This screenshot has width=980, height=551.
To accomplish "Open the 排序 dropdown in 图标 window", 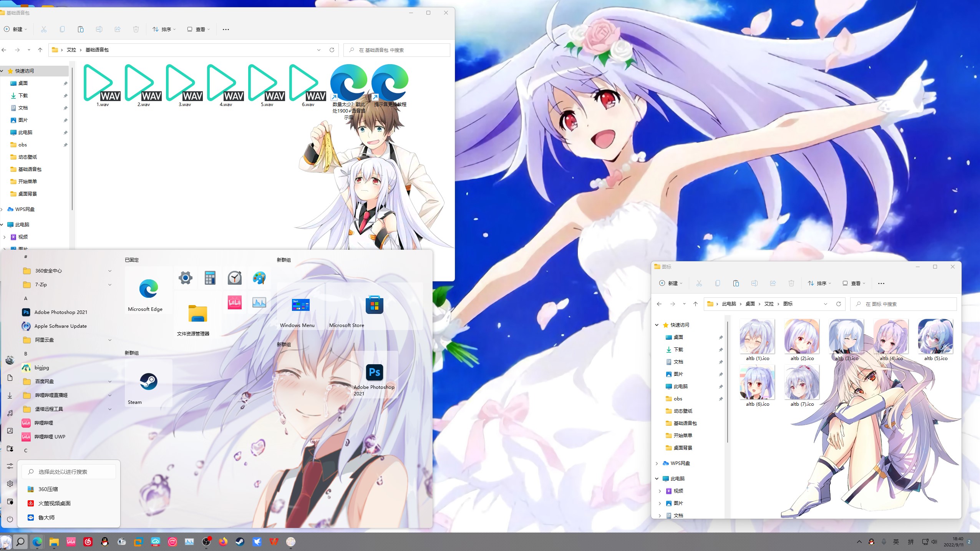I will [819, 283].
